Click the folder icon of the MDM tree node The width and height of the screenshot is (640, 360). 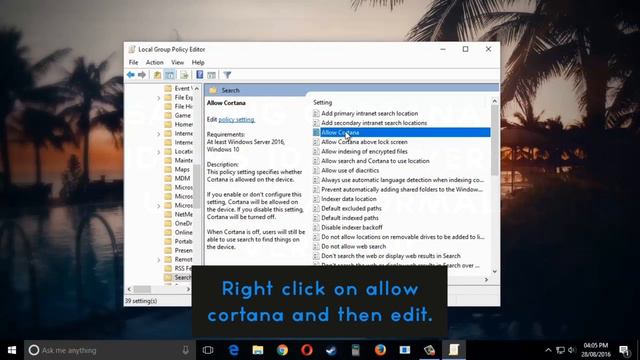(168, 178)
